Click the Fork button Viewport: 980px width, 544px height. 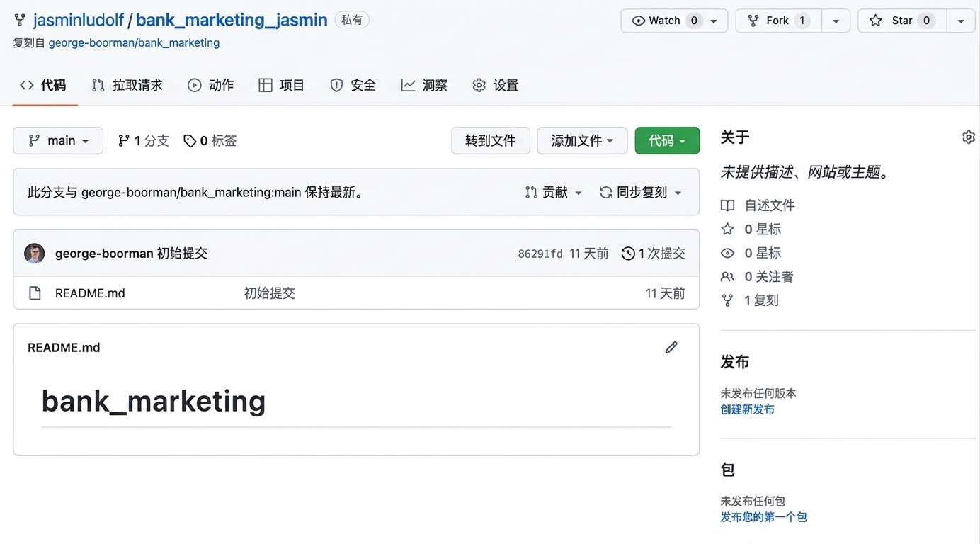[778, 21]
